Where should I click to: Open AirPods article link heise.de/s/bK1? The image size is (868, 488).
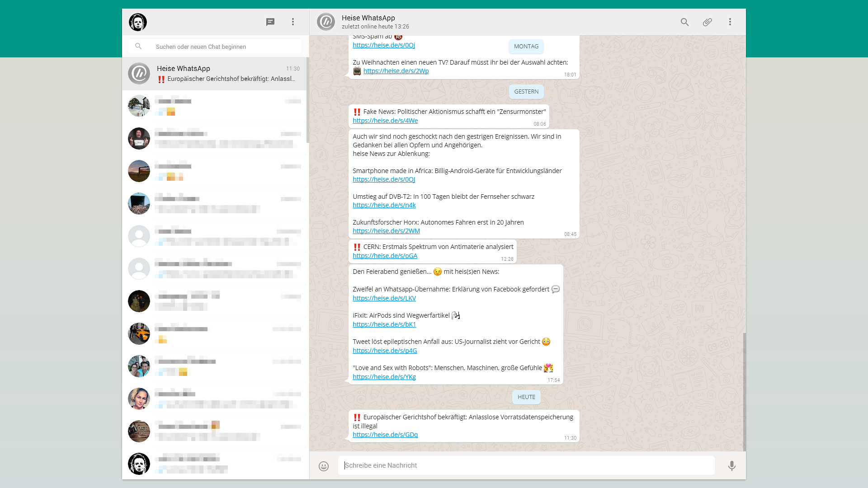pos(384,324)
